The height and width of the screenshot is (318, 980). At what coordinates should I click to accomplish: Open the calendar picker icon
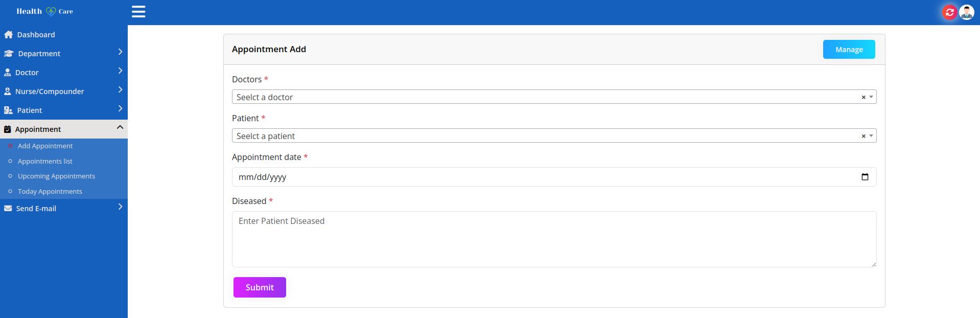coord(865,177)
